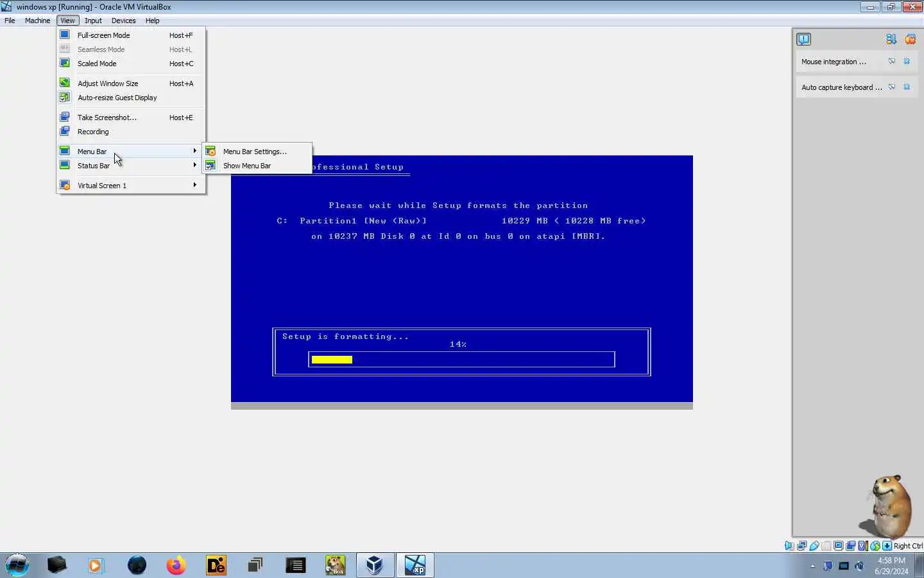Dismiss the Mouse integration notification
Image resolution: width=924 pixels, height=578 pixels.
[907, 61]
